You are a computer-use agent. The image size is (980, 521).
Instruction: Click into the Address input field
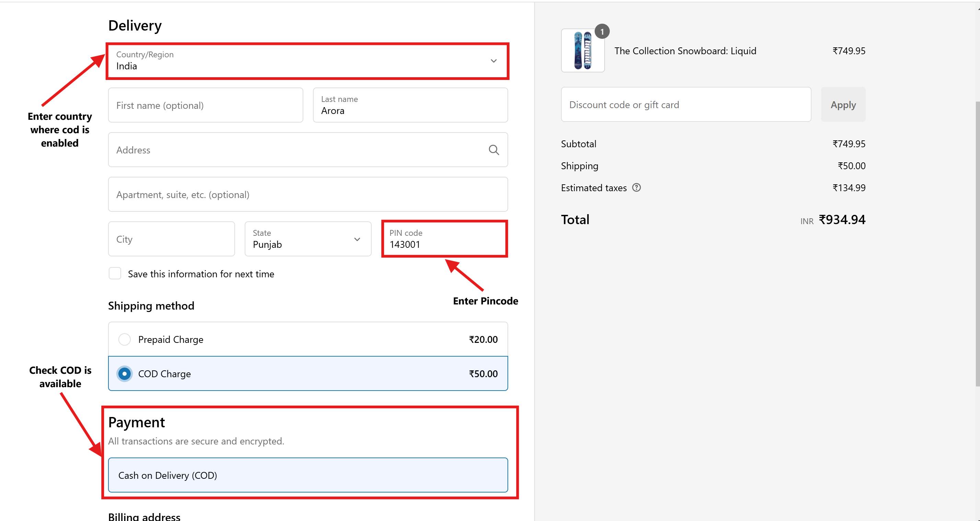tap(297, 150)
